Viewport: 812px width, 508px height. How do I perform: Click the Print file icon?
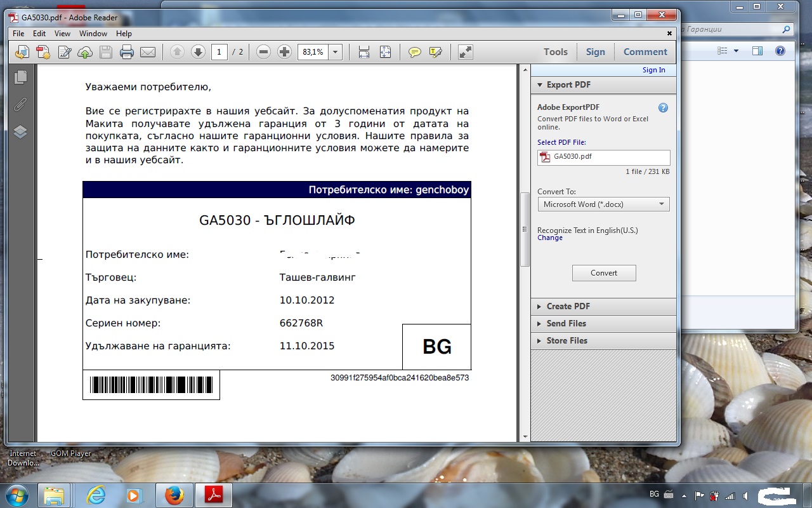[x=127, y=52]
